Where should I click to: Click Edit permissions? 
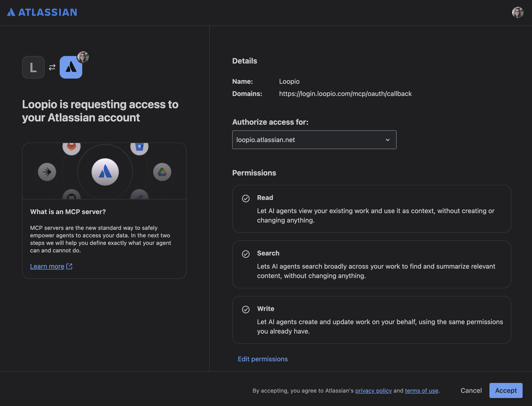pyautogui.click(x=263, y=359)
